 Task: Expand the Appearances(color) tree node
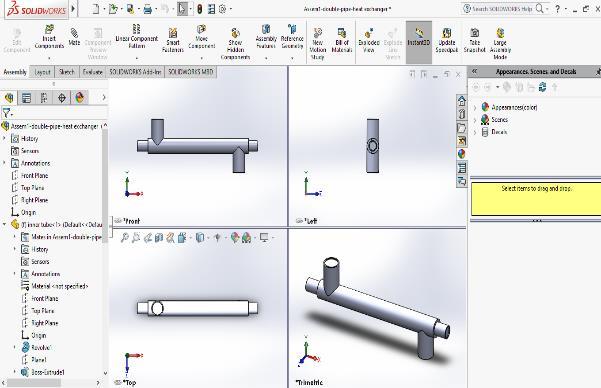click(475, 108)
